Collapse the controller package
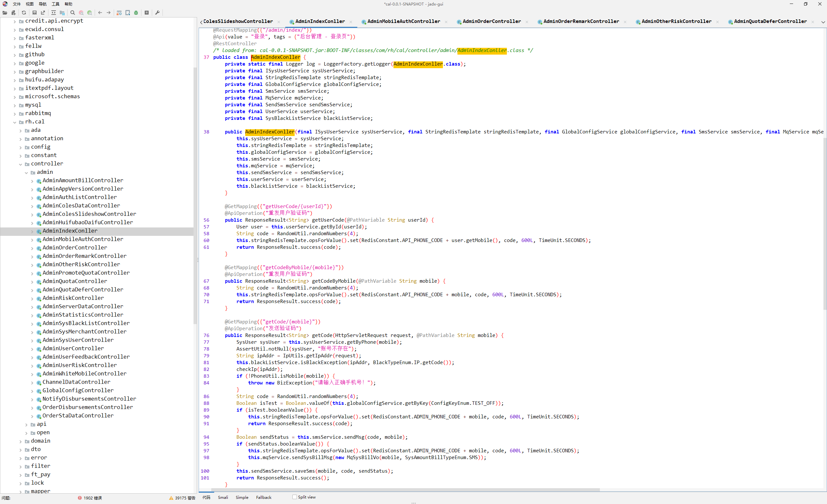The width and height of the screenshot is (827, 504). [20, 164]
